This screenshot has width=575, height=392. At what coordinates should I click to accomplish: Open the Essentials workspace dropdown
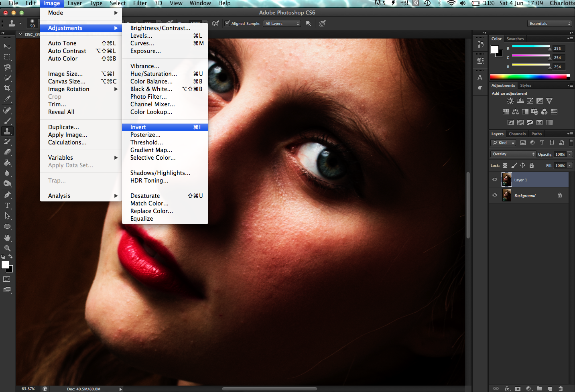[x=550, y=24]
